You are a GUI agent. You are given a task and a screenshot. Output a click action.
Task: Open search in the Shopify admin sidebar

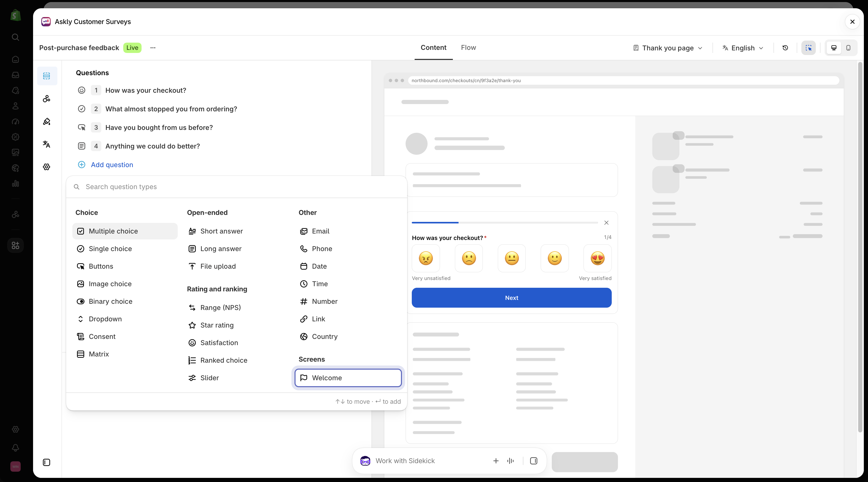[x=16, y=37]
